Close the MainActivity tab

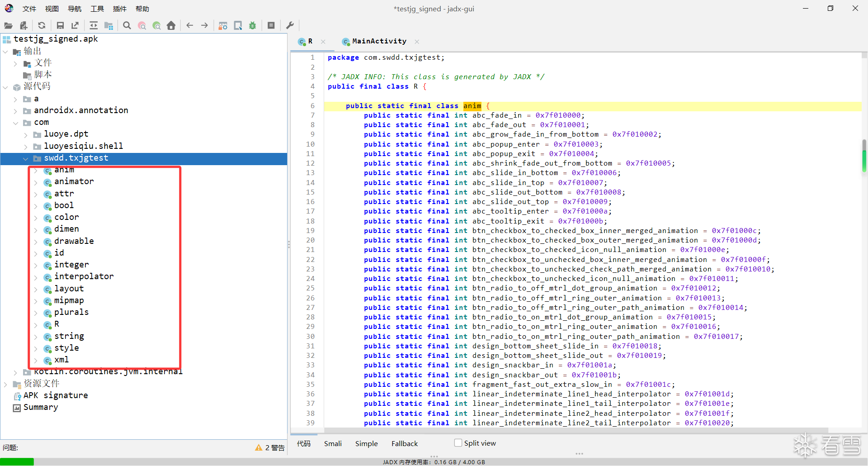tap(417, 42)
